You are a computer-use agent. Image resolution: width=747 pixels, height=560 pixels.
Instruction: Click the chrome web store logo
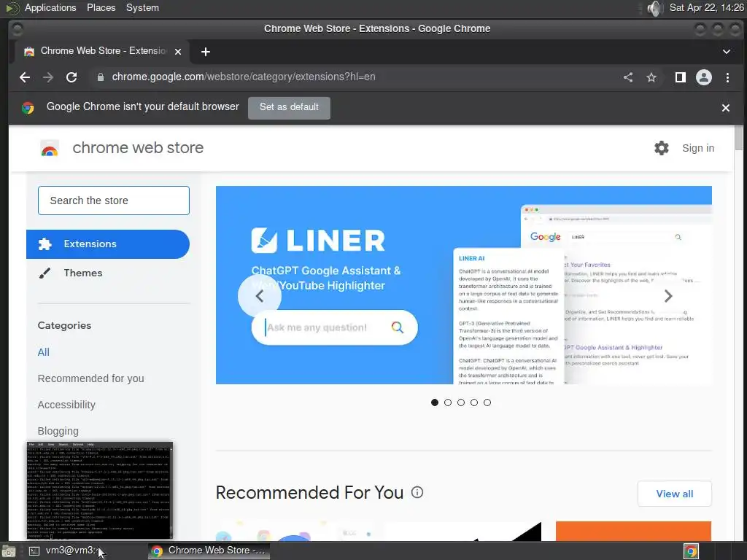(50, 149)
